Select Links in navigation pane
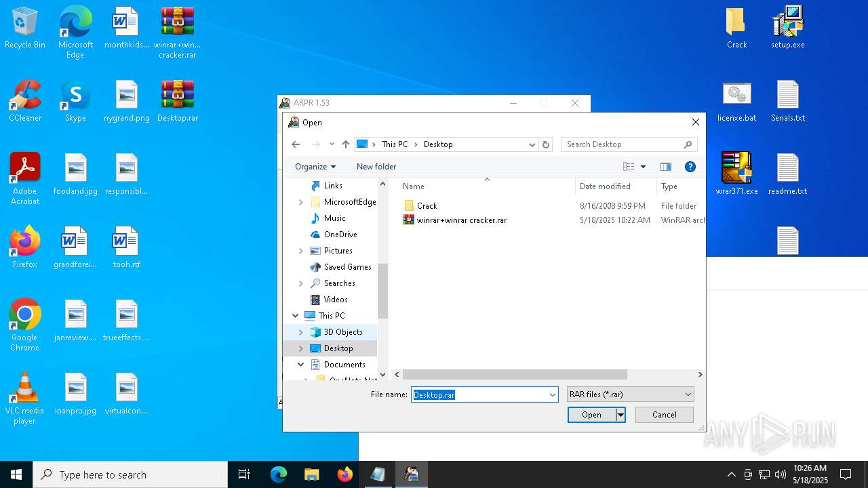The image size is (868, 488). tap(333, 186)
